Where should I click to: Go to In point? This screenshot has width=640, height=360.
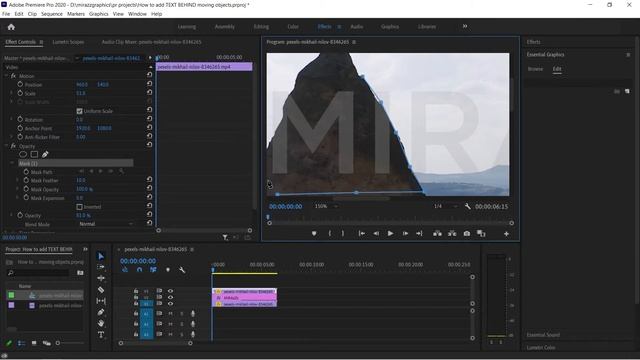362,233
